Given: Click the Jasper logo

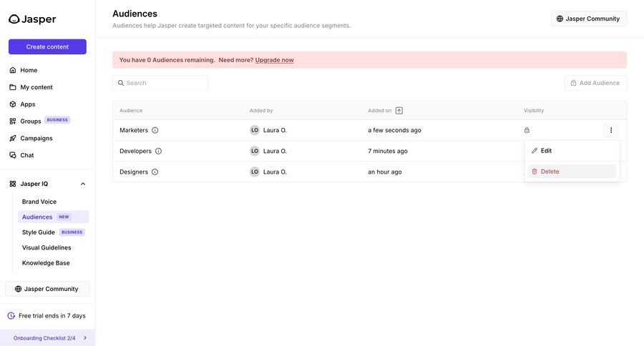Looking at the screenshot, I should point(32,19).
